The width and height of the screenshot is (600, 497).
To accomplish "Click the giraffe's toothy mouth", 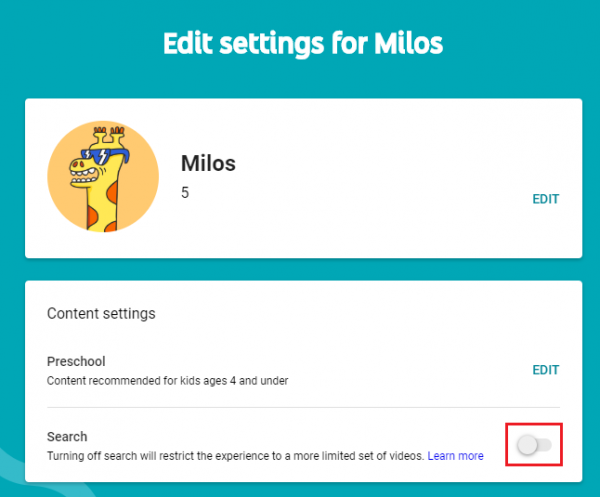I will pos(85,176).
